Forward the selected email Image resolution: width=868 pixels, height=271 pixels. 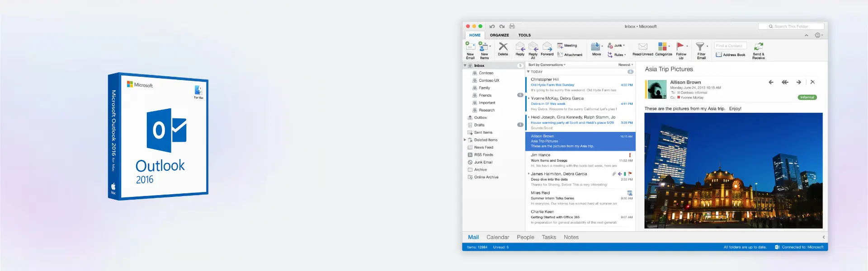[547, 49]
